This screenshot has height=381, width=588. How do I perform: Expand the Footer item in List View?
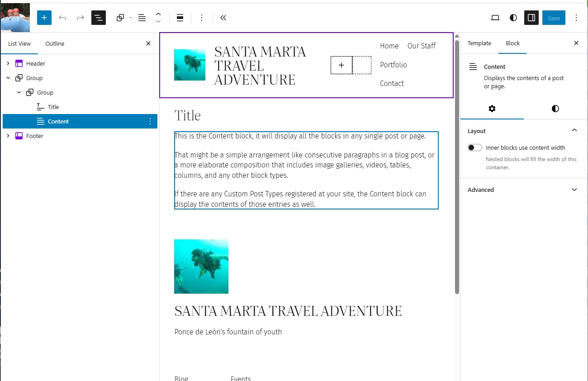(8, 136)
